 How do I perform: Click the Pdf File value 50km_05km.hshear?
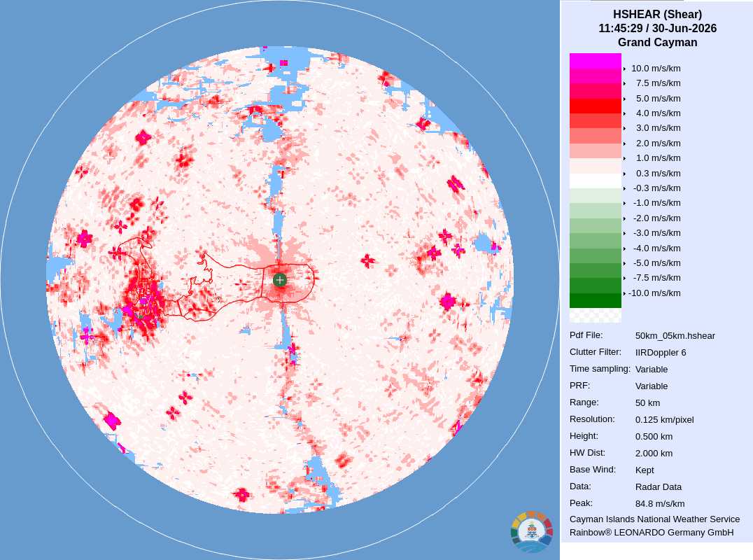click(x=675, y=336)
